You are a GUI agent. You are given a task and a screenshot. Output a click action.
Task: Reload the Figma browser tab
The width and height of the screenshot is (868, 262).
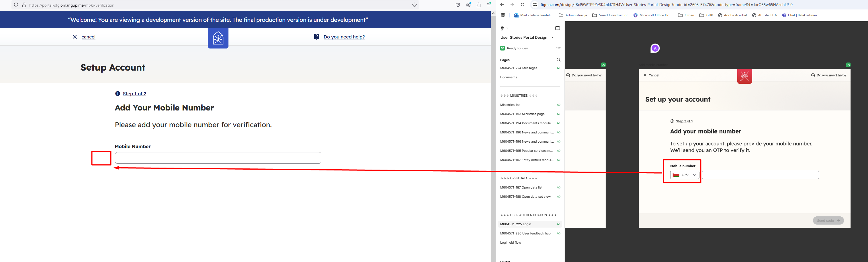(x=522, y=5)
